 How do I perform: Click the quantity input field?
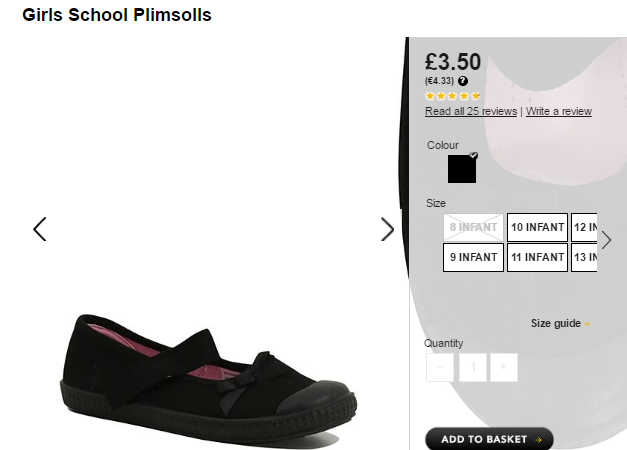473,367
